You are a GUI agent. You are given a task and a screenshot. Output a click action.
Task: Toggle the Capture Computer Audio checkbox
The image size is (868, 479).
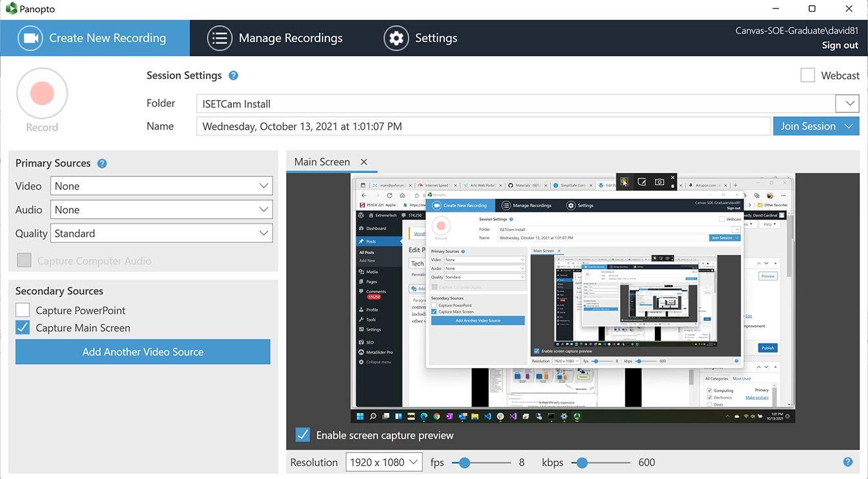coord(24,260)
